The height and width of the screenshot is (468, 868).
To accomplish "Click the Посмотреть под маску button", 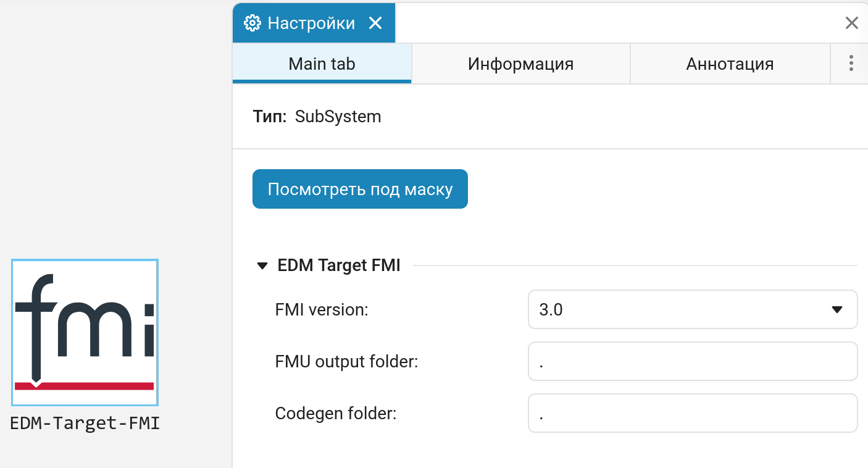I will 360,189.
